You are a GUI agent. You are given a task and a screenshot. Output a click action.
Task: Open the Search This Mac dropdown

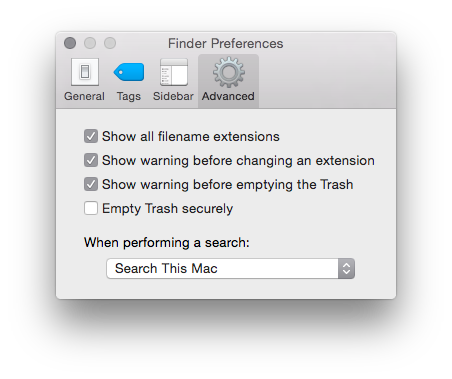point(230,268)
